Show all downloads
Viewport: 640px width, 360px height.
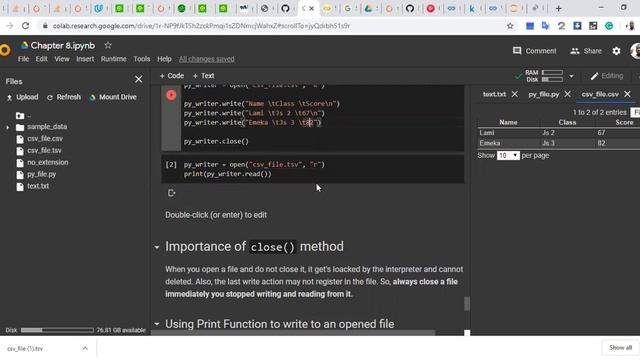(620, 348)
